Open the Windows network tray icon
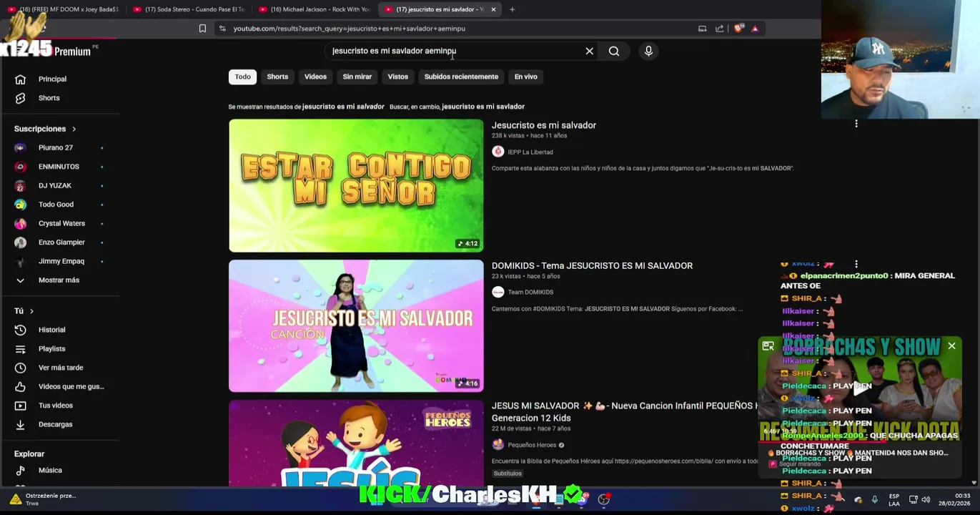 coord(913,499)
